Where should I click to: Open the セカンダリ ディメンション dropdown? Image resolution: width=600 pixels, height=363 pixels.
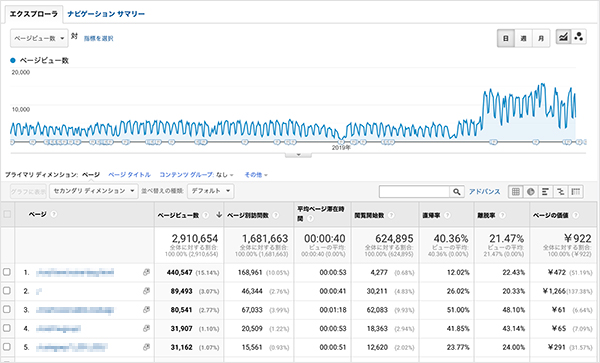point(93,191)
